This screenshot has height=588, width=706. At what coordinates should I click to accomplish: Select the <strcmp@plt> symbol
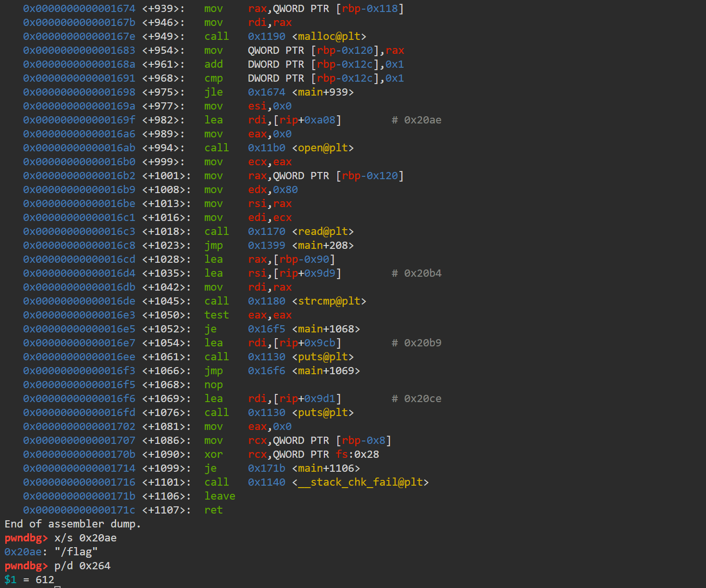pos(329,301)
